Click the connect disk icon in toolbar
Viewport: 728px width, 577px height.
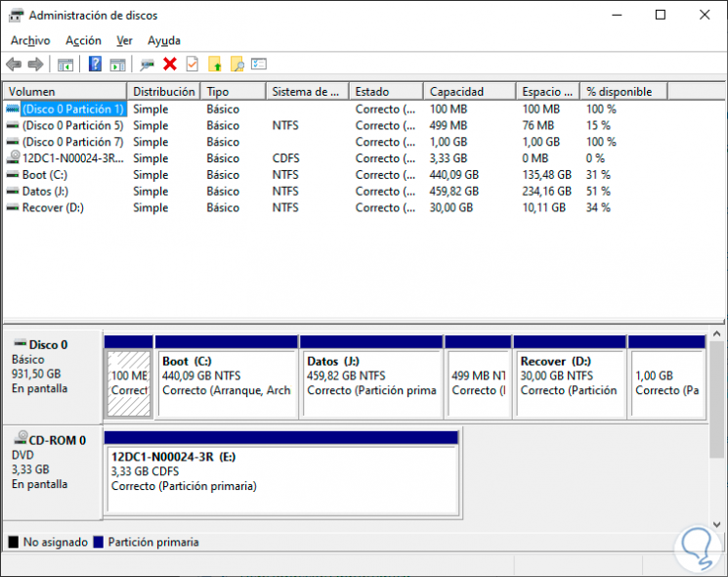click(x=148, y=65)
